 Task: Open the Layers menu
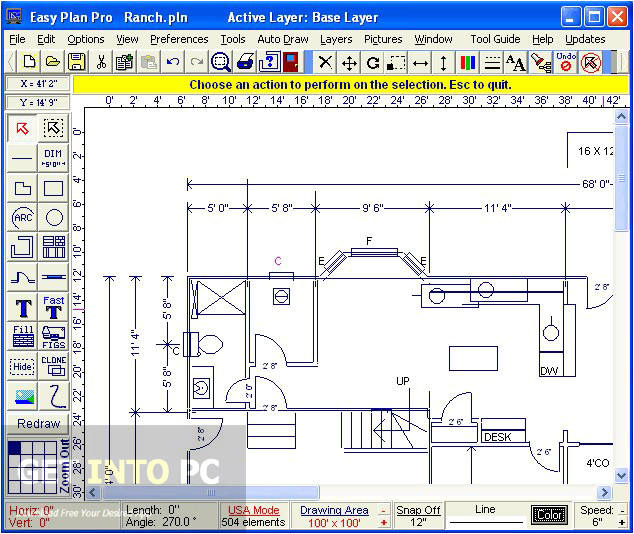pyautogui.click(x=336, y=39)
